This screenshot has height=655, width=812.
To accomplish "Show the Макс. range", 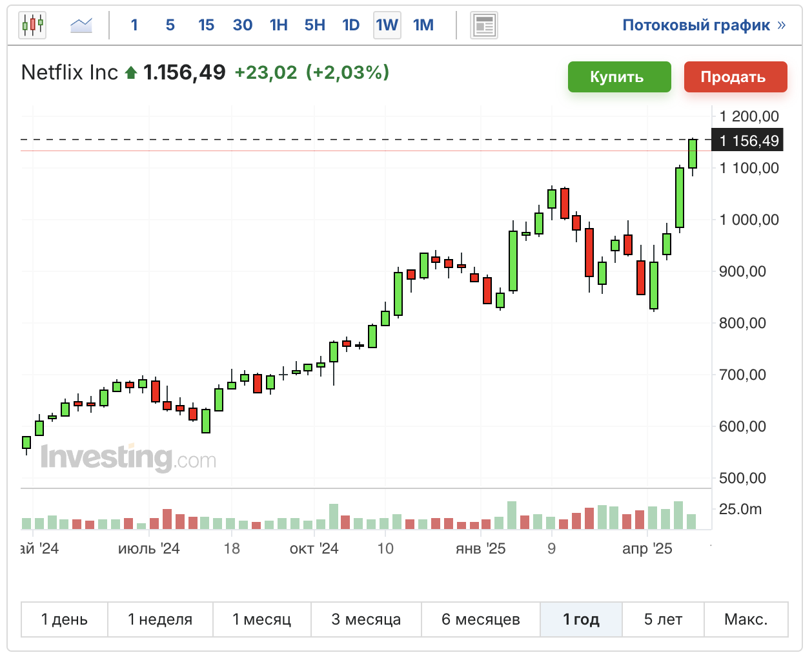I will point(746,619).
